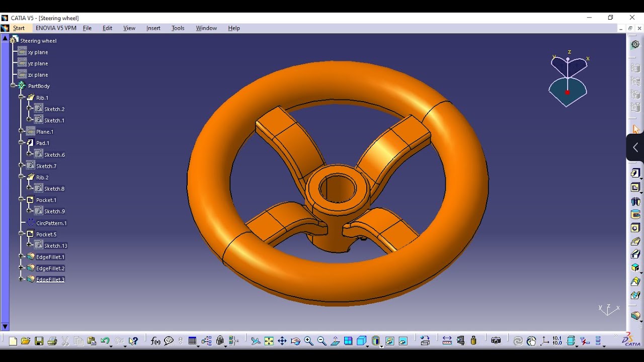Create a new document with New icon
This screenshot has height=362, width=644.
click(x=13, y=341)
